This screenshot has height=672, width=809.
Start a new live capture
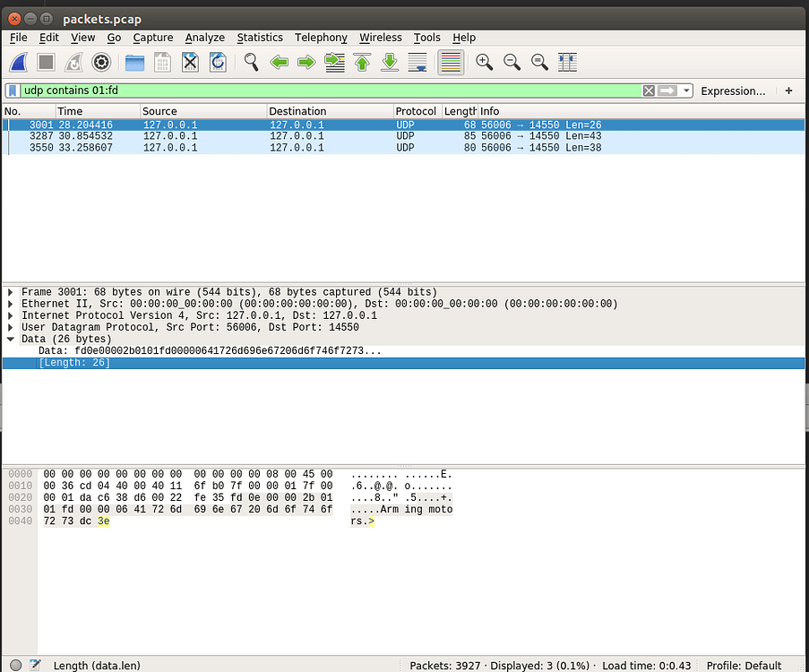coord(18,62)
